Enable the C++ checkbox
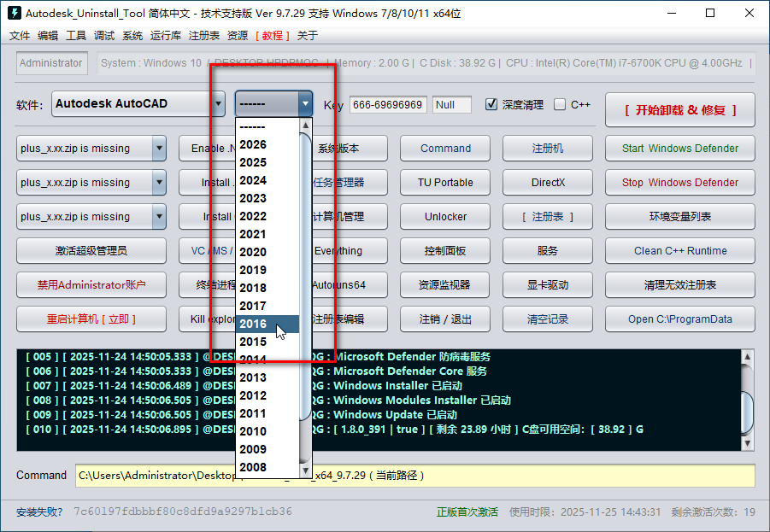 point(560,104)
